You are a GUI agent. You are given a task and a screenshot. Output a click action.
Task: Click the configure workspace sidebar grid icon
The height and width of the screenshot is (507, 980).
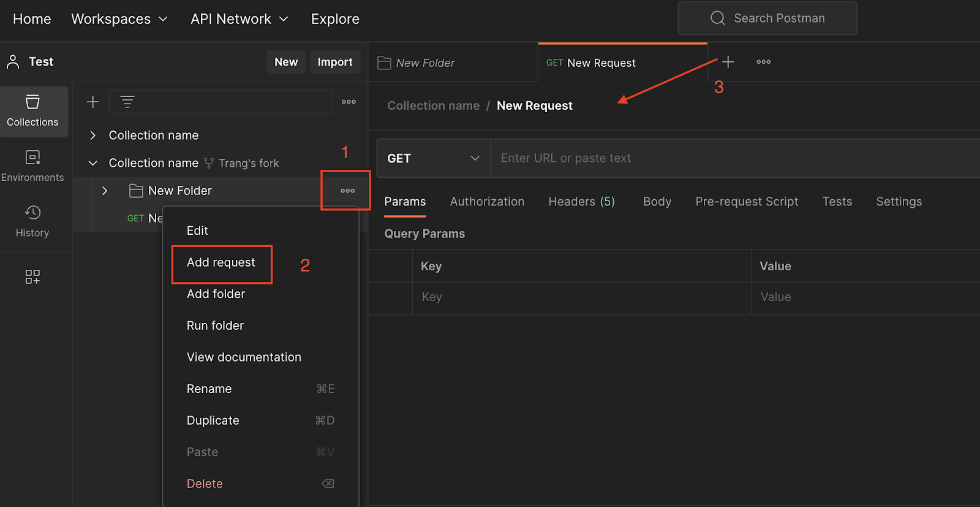point(32,276)
